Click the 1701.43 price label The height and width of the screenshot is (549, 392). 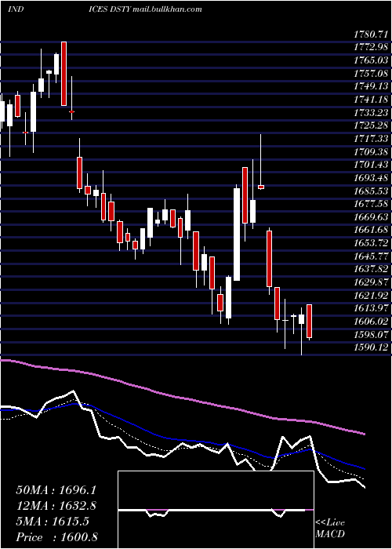click(371, 165)
